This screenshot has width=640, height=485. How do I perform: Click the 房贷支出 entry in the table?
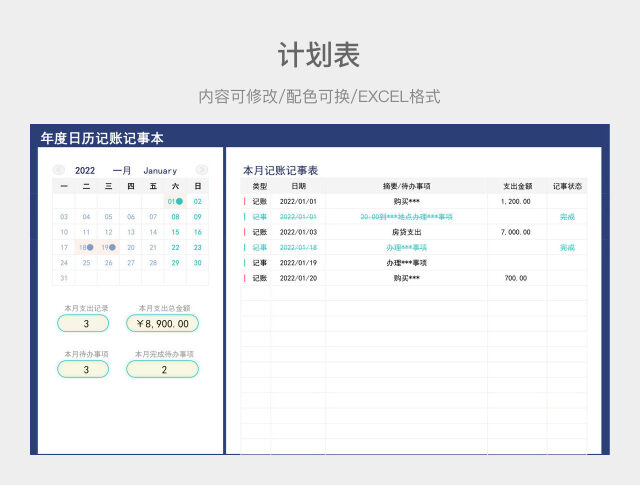[x=407, y=232]
